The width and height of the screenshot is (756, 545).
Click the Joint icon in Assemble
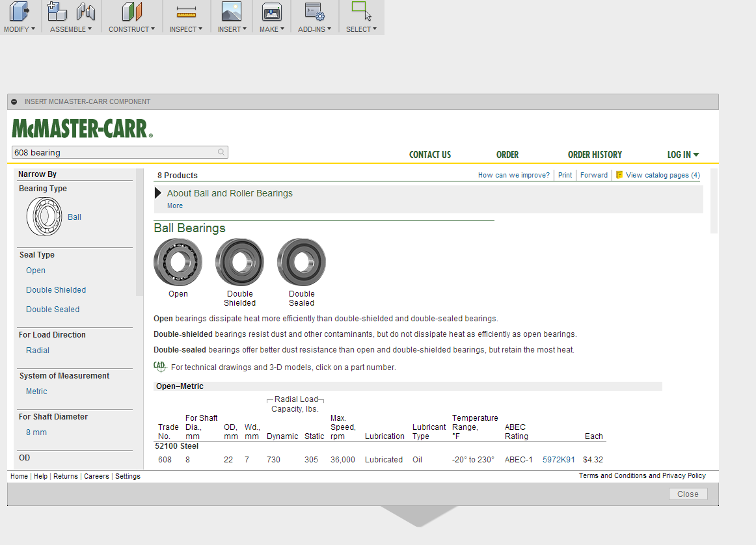[85, 12]
